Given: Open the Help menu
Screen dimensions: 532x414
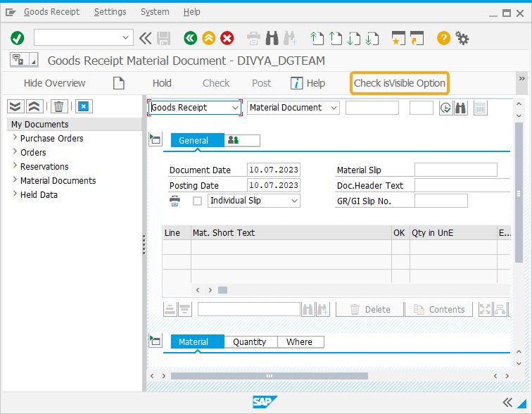Looking at the screenshot, I should [x=192, y=12].
